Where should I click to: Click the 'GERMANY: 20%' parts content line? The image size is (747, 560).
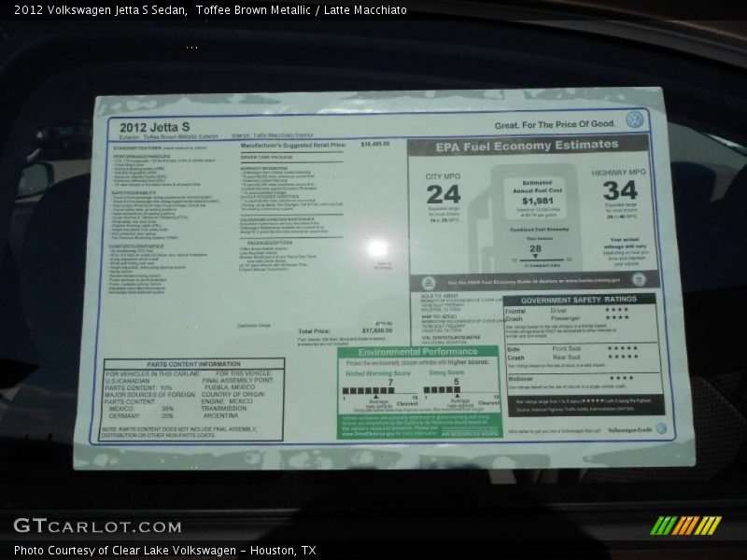coord(141,415)
